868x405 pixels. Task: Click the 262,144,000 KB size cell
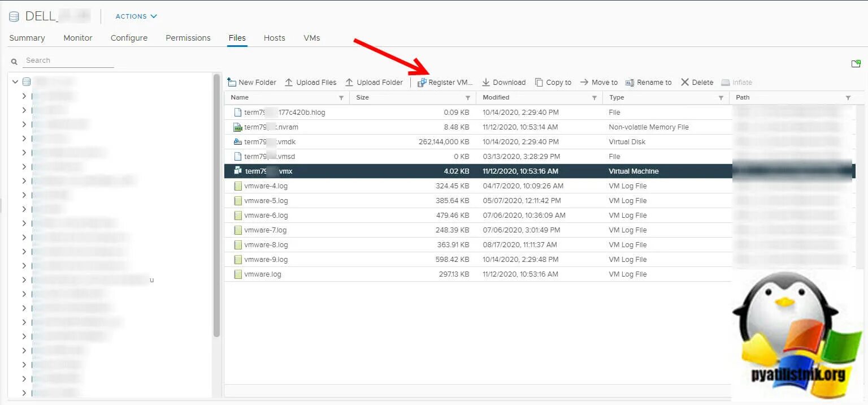click(444, 142)
